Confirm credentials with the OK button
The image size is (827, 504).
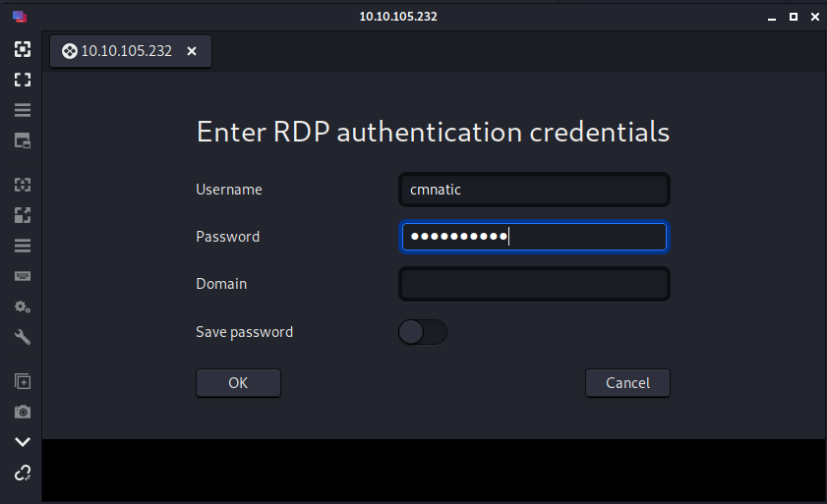click(238, 383)
